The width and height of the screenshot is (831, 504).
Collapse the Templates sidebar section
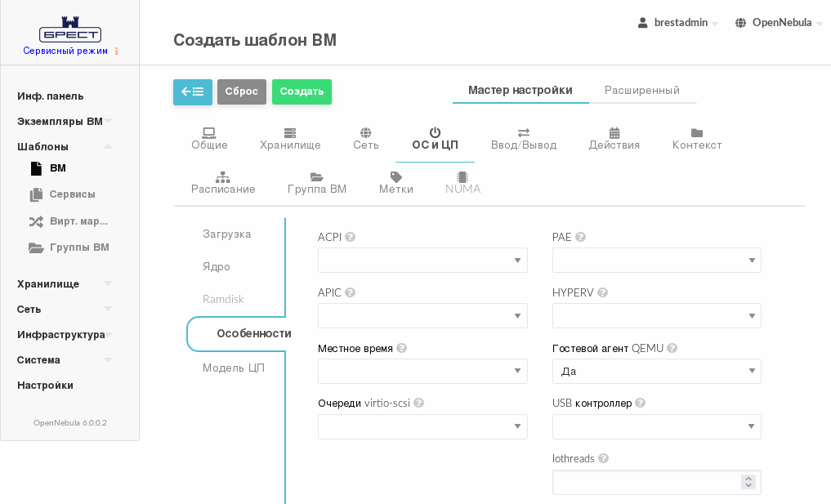coord(107,146)
